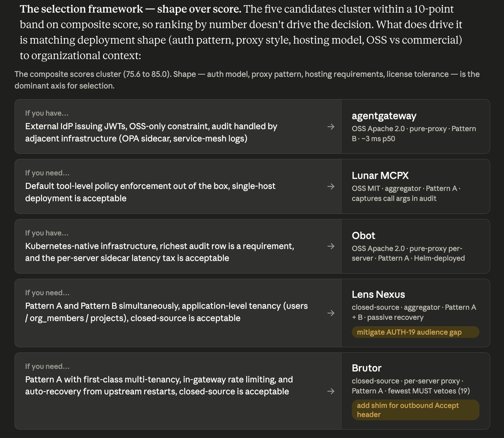
Task: Open the Brutor recommendation title
Action: click(x=367, y=368)
